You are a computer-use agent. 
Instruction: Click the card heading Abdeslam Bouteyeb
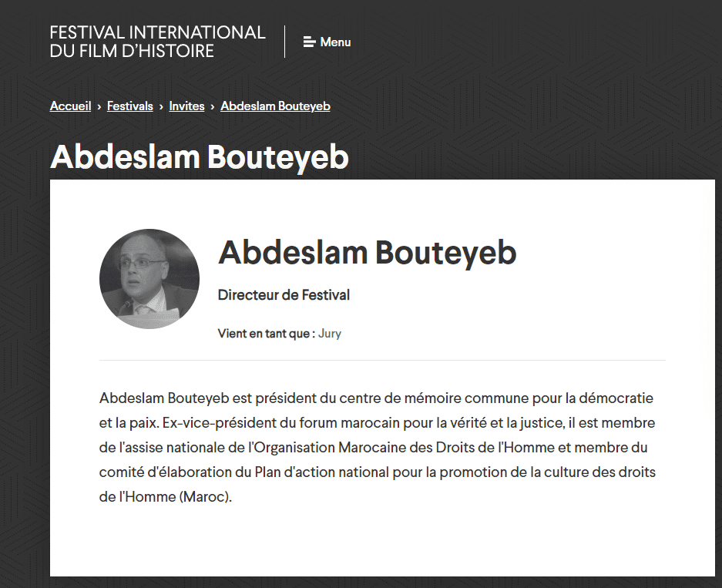click(x=367, y=253)
